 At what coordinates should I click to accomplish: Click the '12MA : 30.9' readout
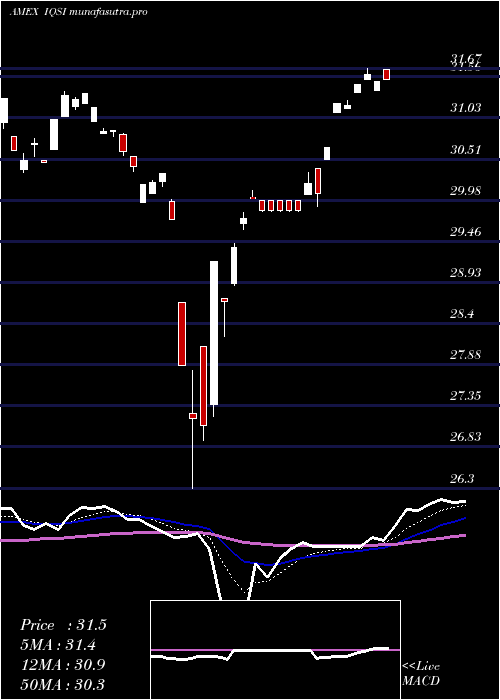(63, 665)
